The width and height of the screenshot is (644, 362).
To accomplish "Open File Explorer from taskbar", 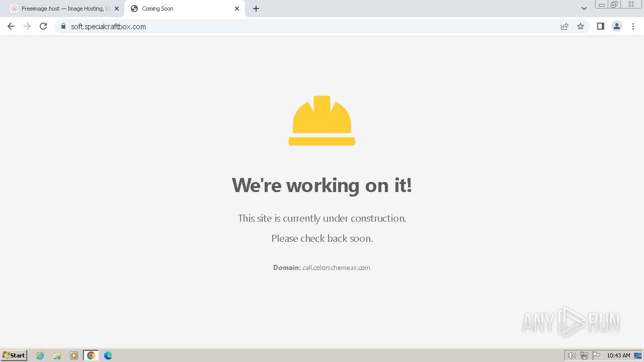I will coord(57,355).
